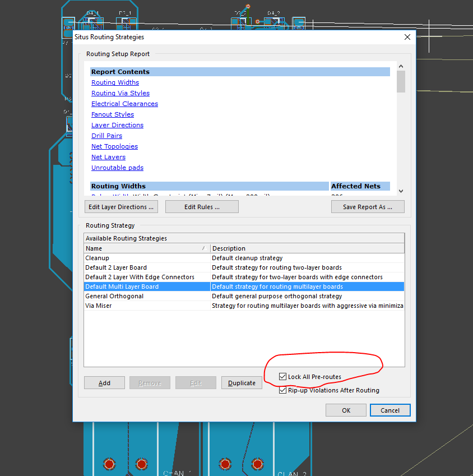The width and height of the screenshot is (473, 476).
Task: Disable Rip-up Violations After Routing
Action: tap(283, 390)
